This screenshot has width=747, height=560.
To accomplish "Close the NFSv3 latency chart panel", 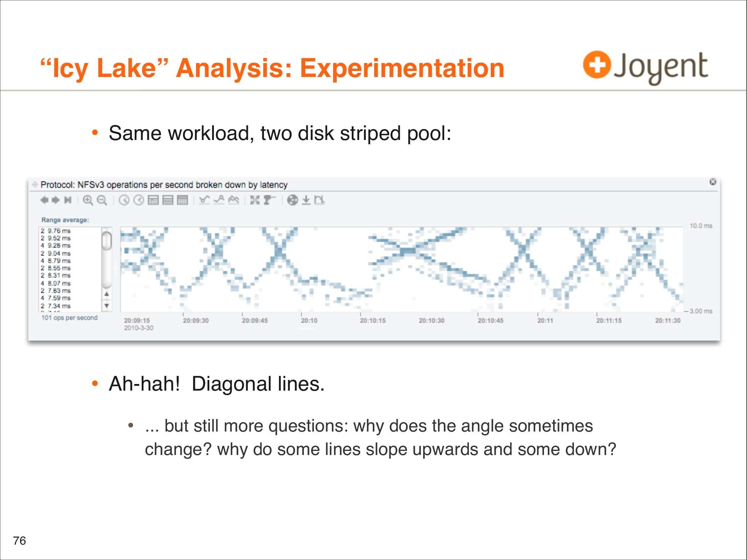I will (713, 182).
